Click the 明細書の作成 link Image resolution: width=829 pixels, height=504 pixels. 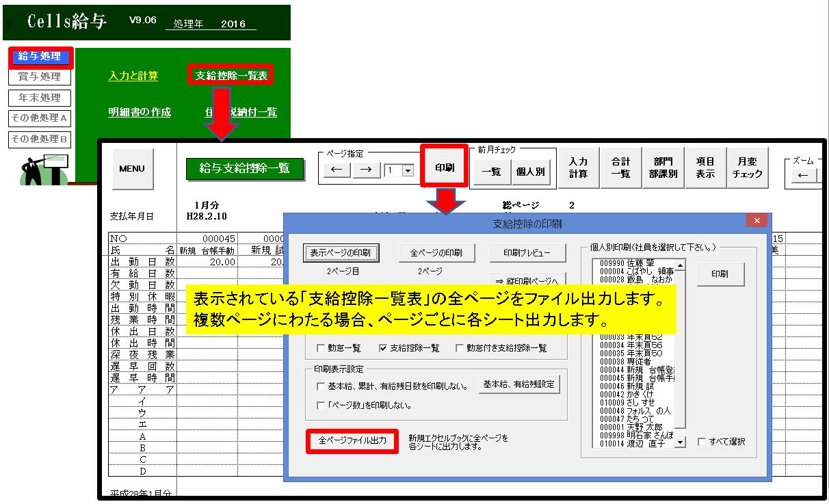click(140, 112)
